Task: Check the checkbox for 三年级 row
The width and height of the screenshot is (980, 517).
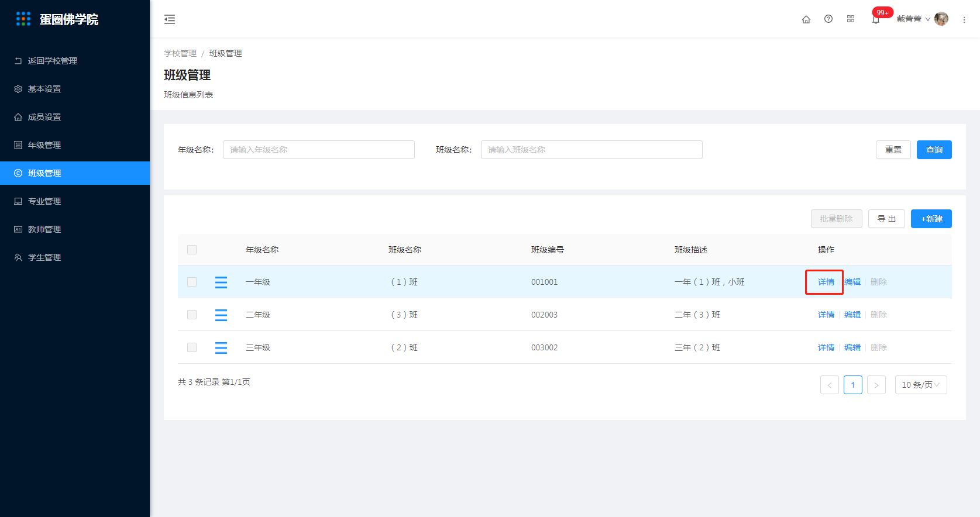Action: click(x=192, y=347)
